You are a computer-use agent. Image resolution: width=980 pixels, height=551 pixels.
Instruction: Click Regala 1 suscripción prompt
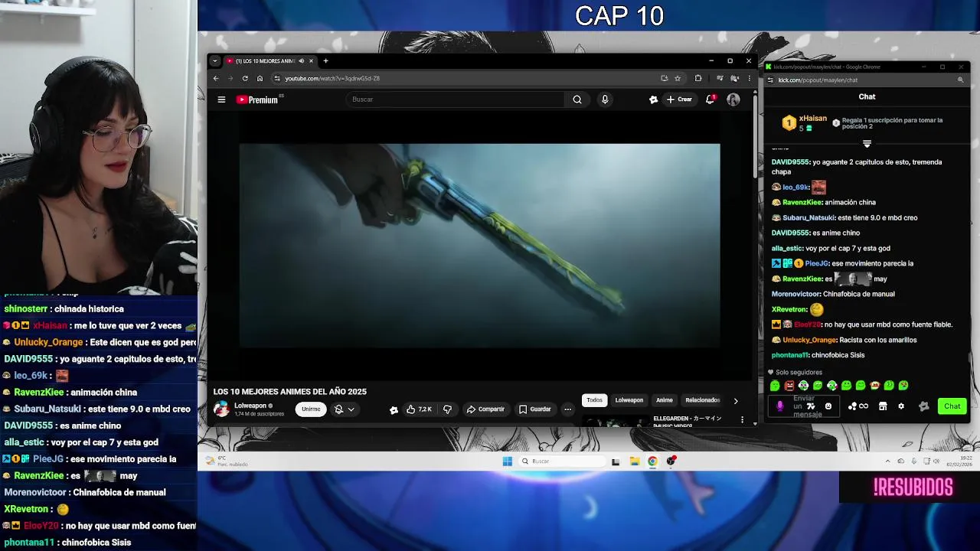(888, 123)
